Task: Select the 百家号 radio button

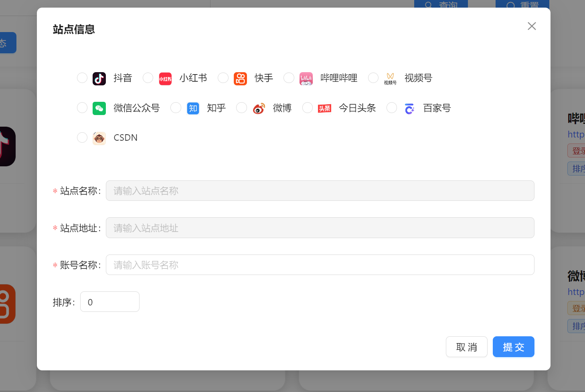Action: 392,108
